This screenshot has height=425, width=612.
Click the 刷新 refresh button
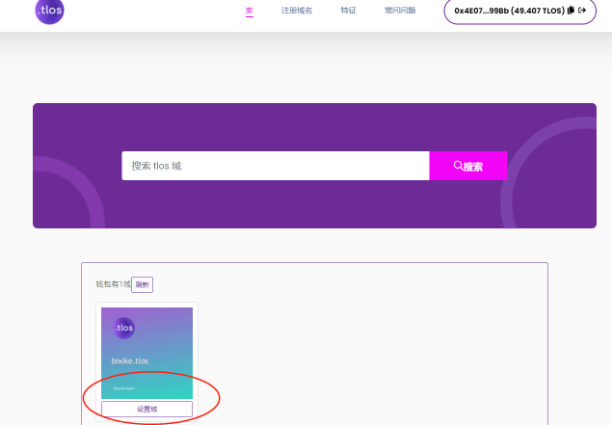[x=142, y=285]
